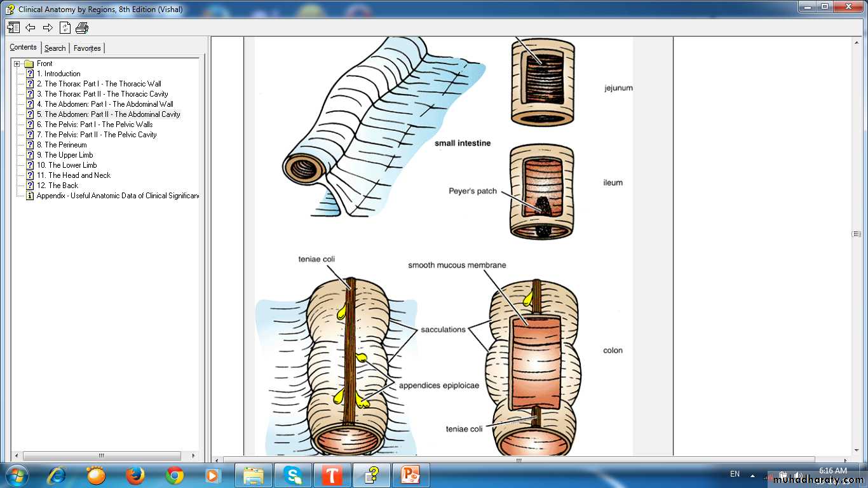Screen dimensions: 868x488
Task: Launch Google Chrome from the taskbar
Action: [174, 475]
